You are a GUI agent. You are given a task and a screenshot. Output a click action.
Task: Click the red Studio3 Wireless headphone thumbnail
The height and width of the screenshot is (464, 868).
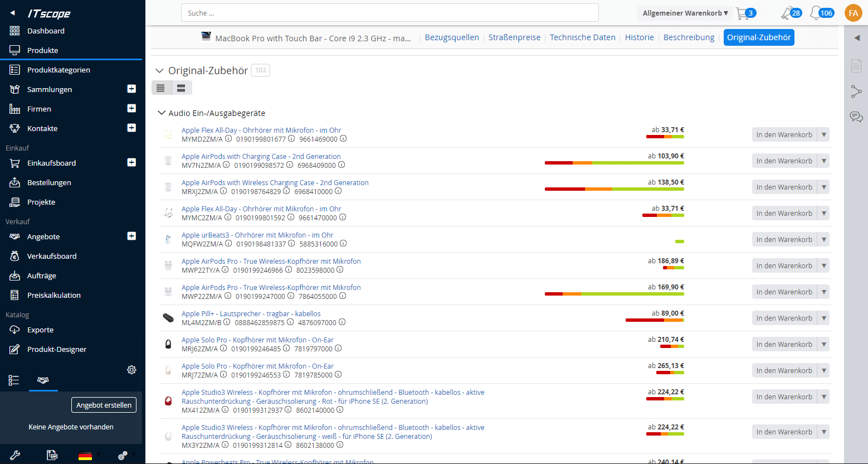tap(168, 401)
